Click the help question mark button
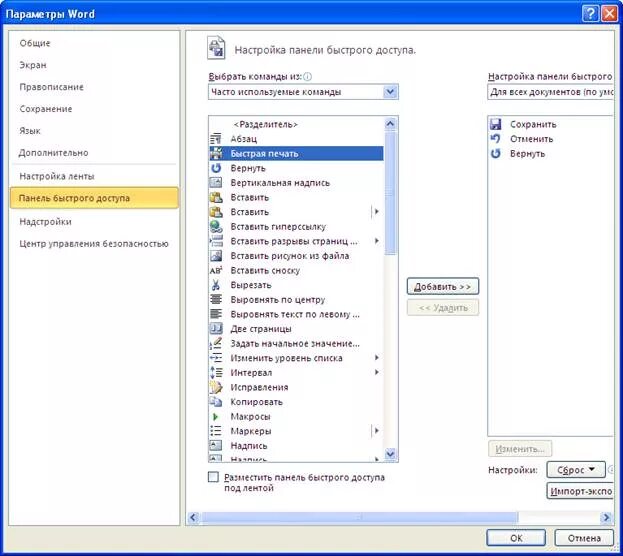Viewport: 623px width, 556px height. pyautogui.click(x=590, y=14)
